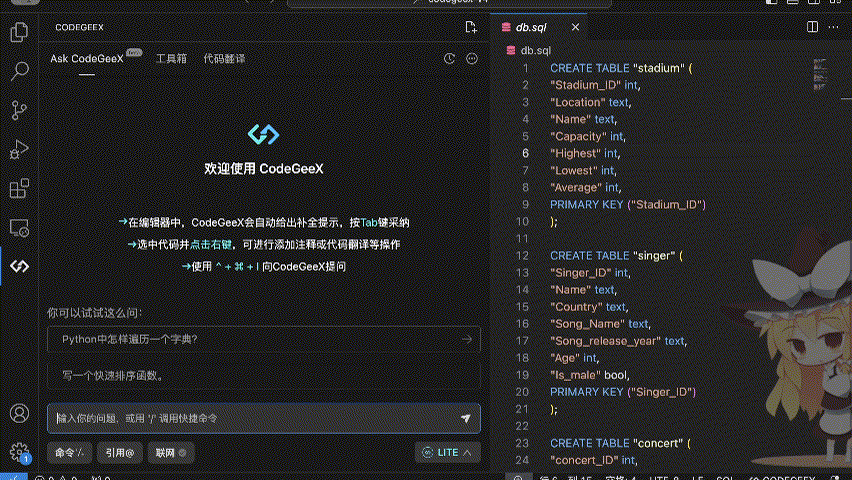
Task: Open the Manage settings gear
Action: click(x=19, y=451)
